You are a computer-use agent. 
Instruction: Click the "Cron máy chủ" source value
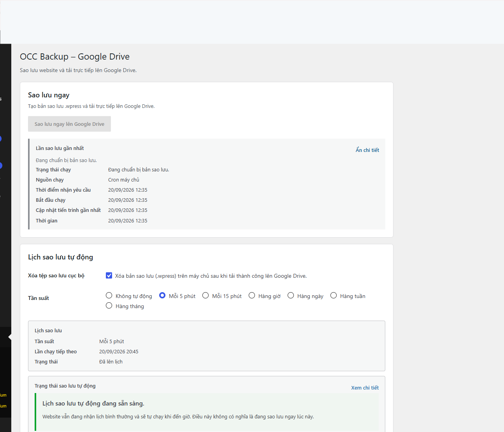click(x=124, y=180)
